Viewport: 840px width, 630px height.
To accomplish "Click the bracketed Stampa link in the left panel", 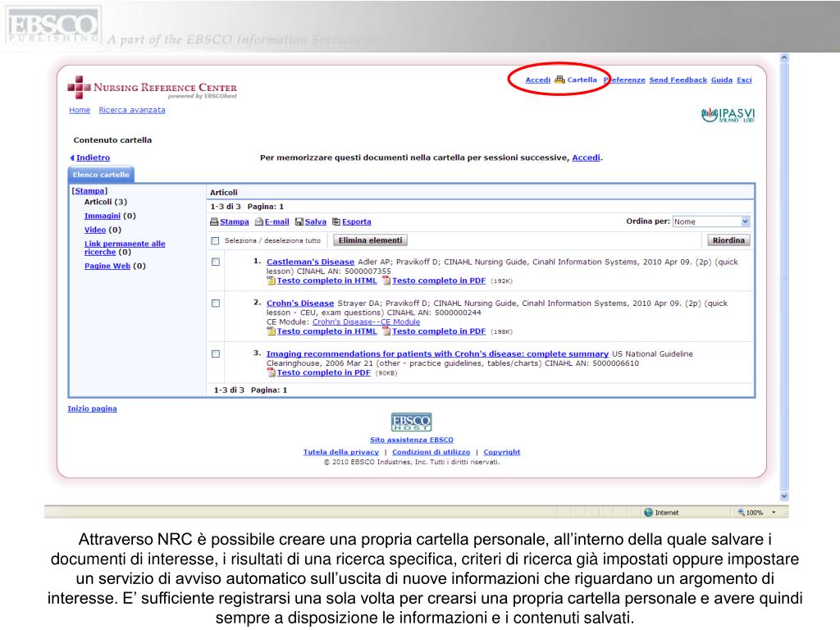I will pyautogui.click(x=89, y=190).
